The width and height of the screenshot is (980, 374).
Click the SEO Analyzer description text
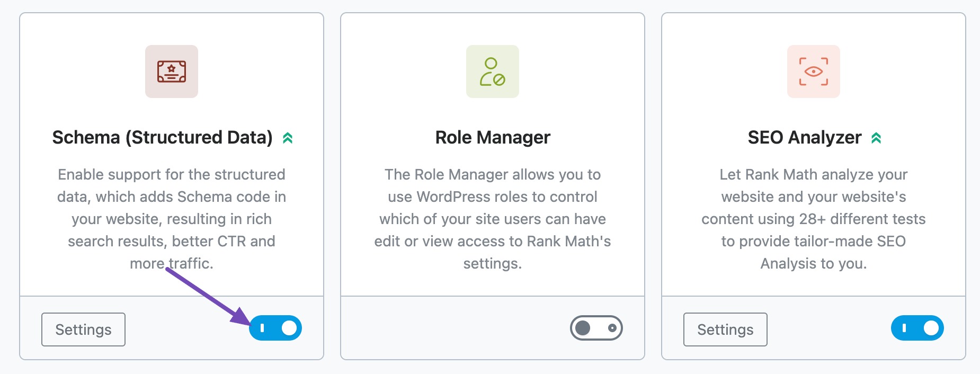[814, 218]
